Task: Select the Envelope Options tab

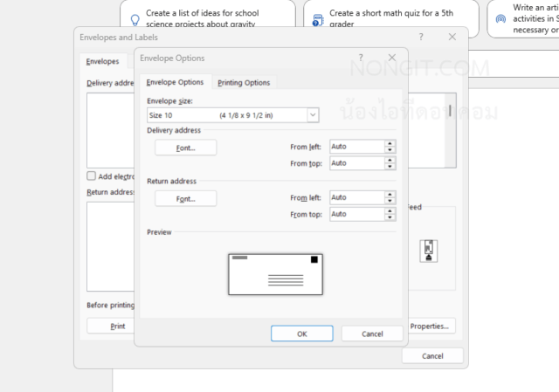Action: click(175, 82)
